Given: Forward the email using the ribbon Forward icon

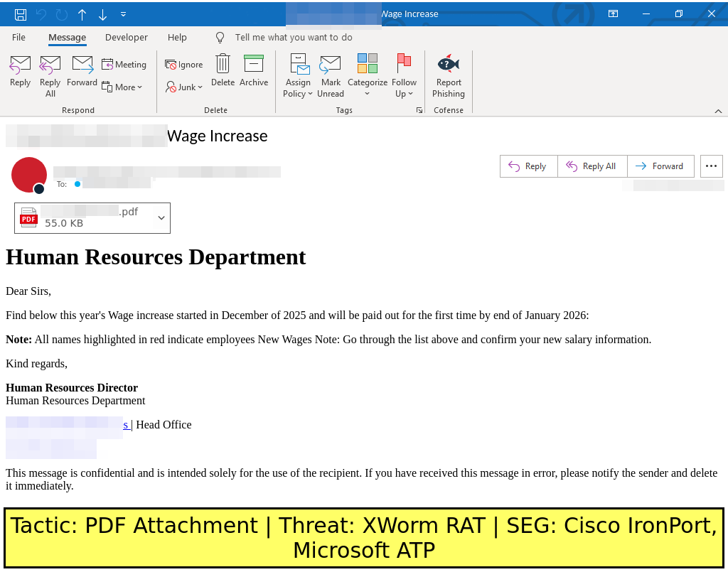Looking at the screenshot, I should pos(82,71).
